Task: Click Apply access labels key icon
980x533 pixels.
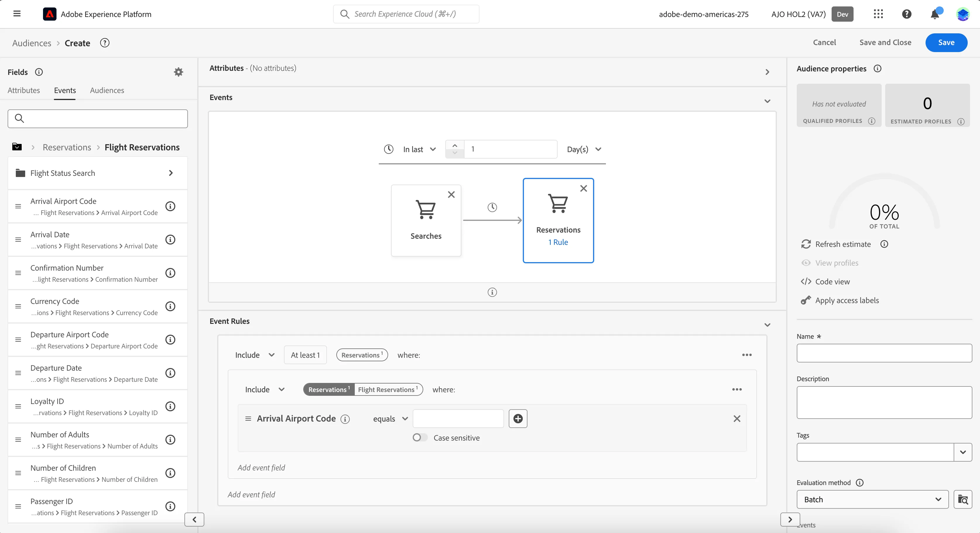Action: tap(806, 300)
